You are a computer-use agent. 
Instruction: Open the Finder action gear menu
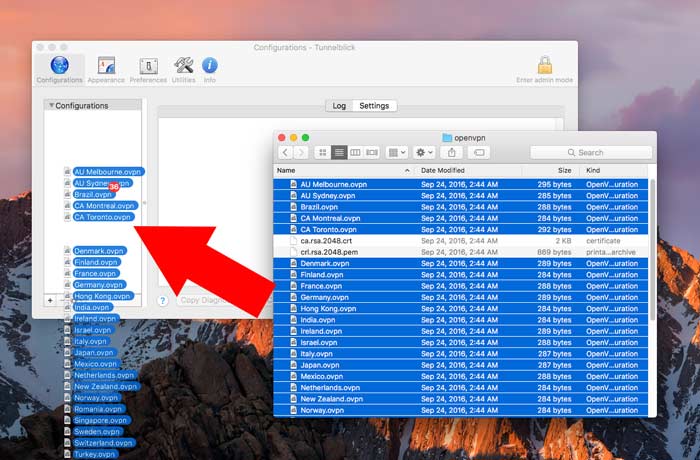(x=424, y=153)
